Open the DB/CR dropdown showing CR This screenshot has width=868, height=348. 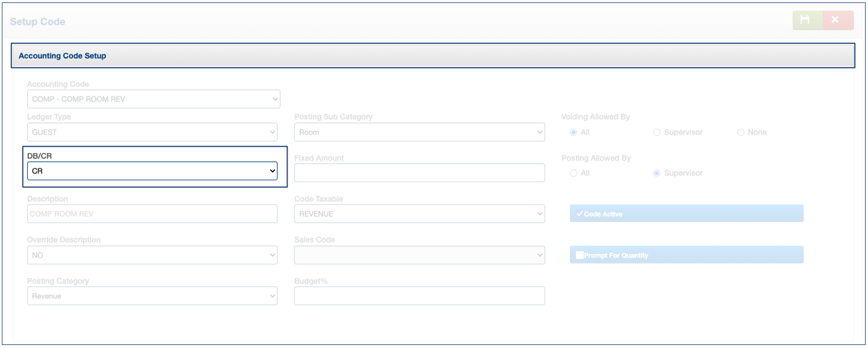(x=152, y=171)
